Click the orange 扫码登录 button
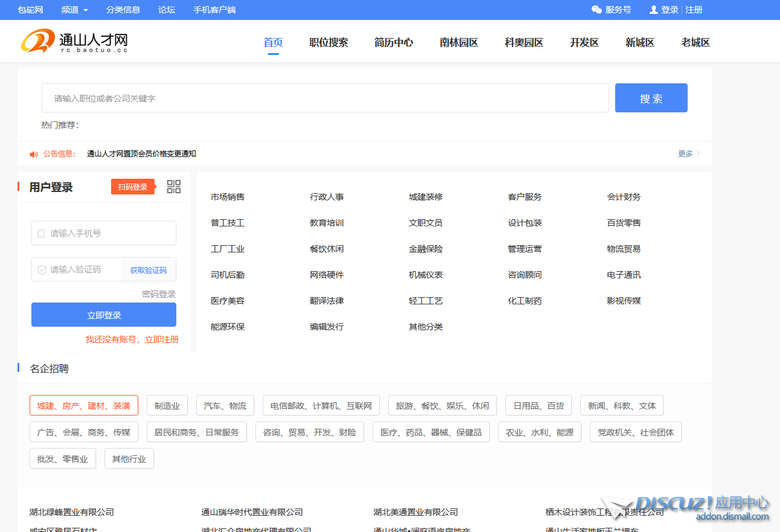This screenshot has width=780, height=532. point(133,187)
